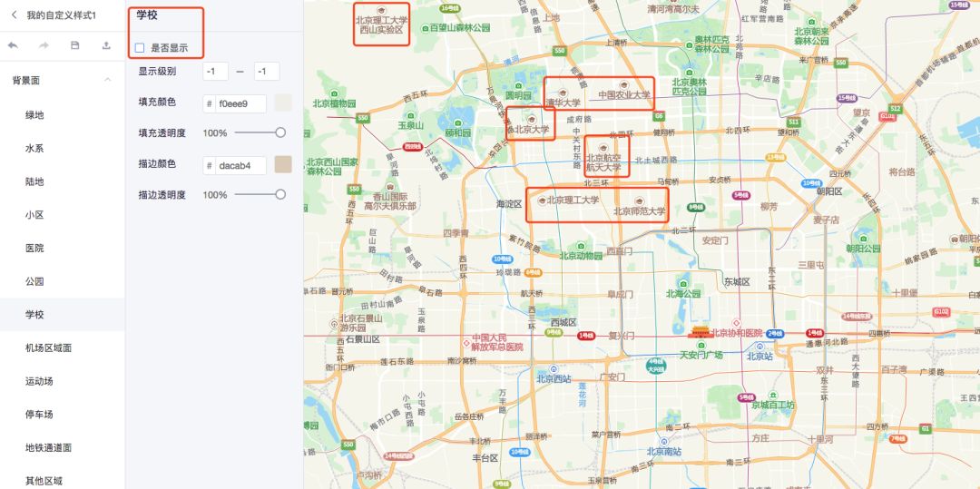Click the redo arrow icon
This screenshot has width=980, height=489.
[x=44, y=45]
